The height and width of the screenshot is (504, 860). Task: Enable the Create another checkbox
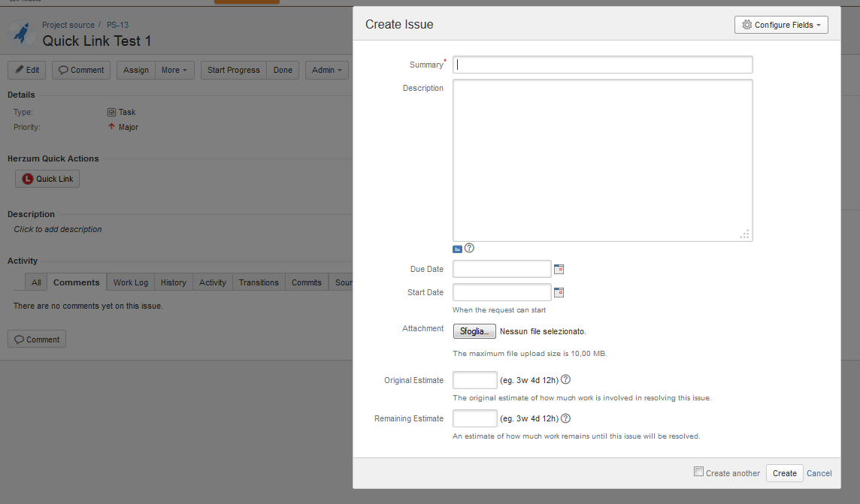(x=698, y=472)
